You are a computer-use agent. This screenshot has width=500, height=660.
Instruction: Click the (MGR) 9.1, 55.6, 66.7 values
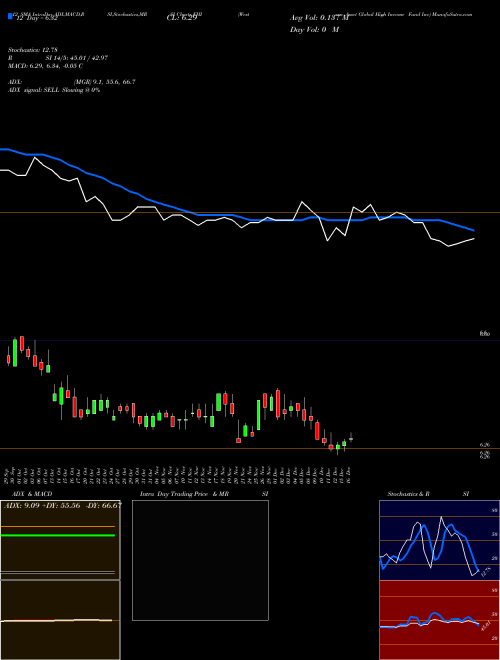tap(104, 82)
